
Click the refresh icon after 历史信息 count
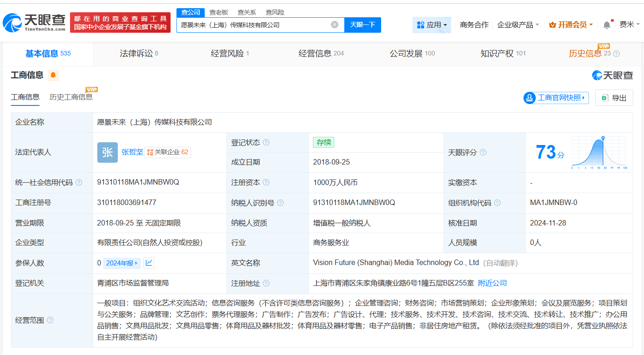pos(616,53)
